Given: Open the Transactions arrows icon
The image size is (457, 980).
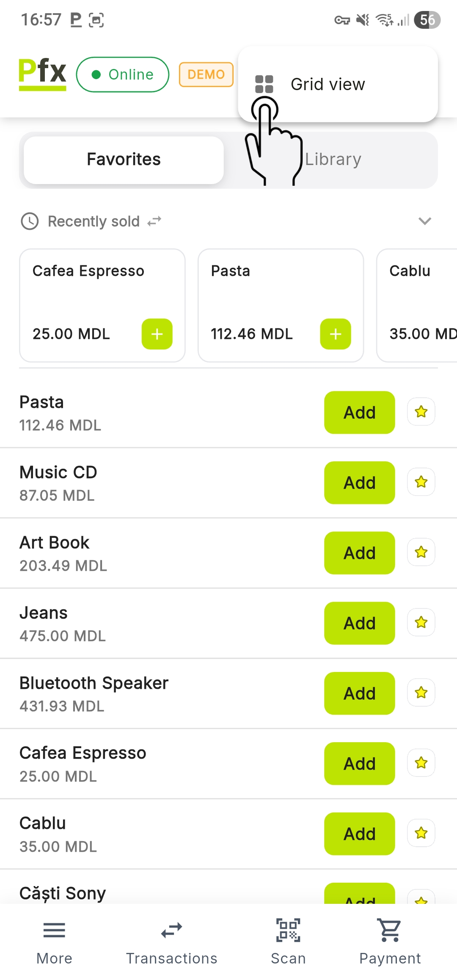Looking at the screenshot, I should pyautogui.click(x=171, y=930).
